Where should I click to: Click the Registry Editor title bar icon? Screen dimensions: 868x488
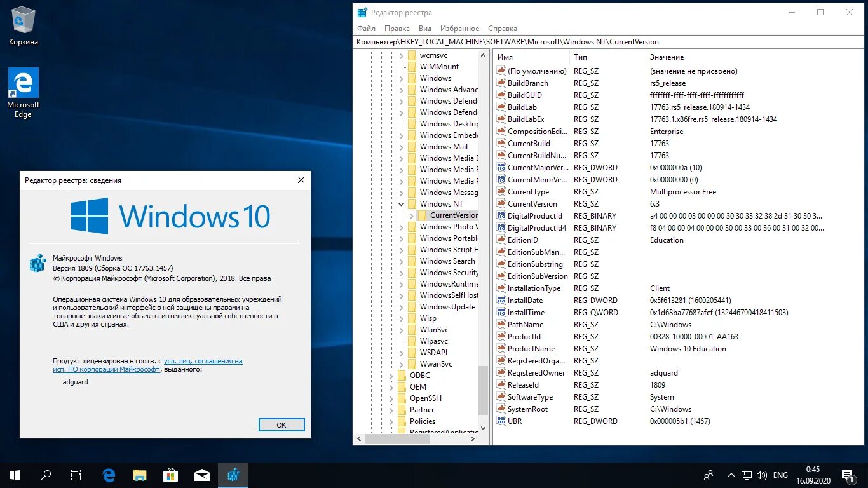[x=362, y=12]
